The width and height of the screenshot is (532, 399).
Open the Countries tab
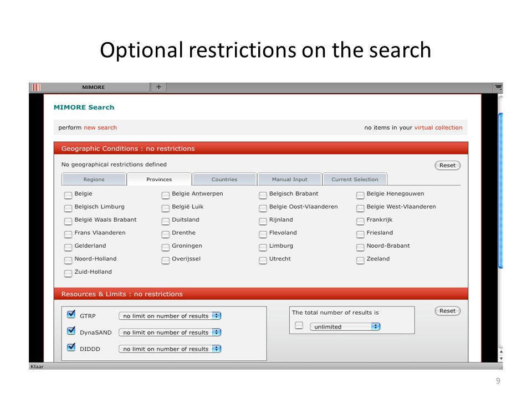click(224, 179)
